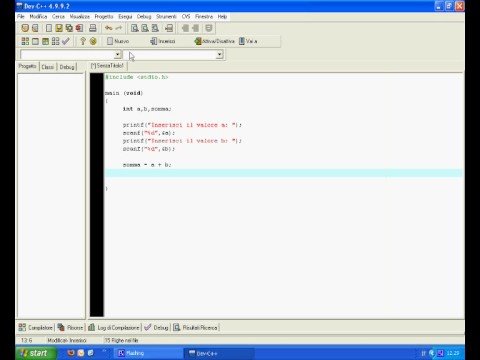Open help via question mark icon
480x360 pixels.
click(x=83, y=41)
